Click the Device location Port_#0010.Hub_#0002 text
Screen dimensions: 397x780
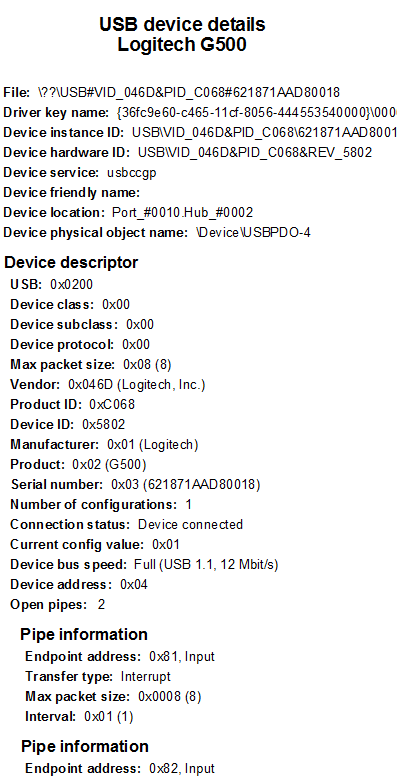[x=182, y=213]
